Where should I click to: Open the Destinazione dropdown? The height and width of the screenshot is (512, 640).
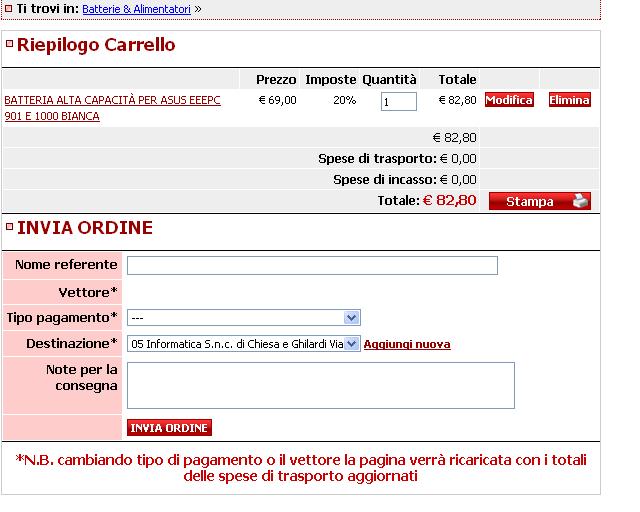pos(244,344)
